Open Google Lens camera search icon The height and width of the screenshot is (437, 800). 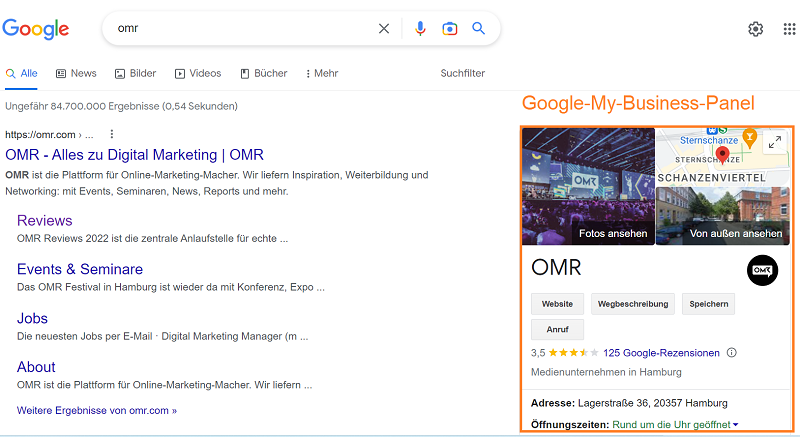tap(449, 29)
